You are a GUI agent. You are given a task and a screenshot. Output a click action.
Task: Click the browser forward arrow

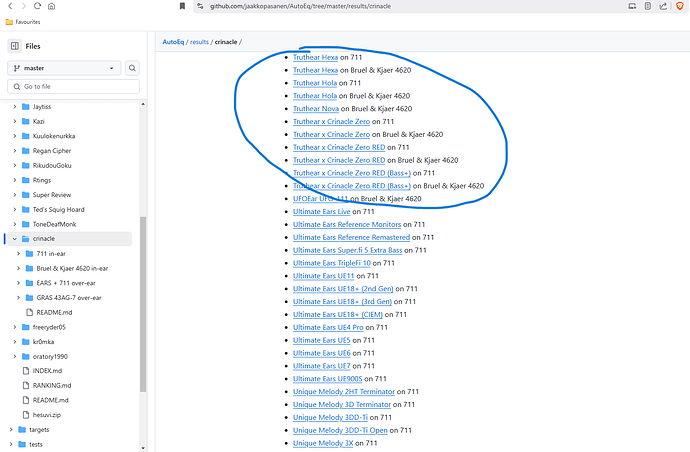point(23,6)
